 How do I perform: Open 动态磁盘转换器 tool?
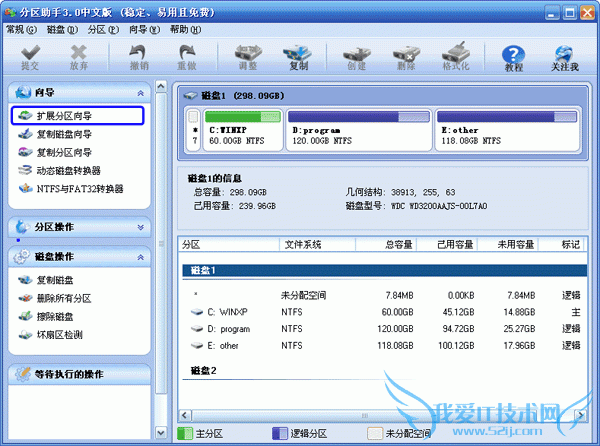point(60,171)
